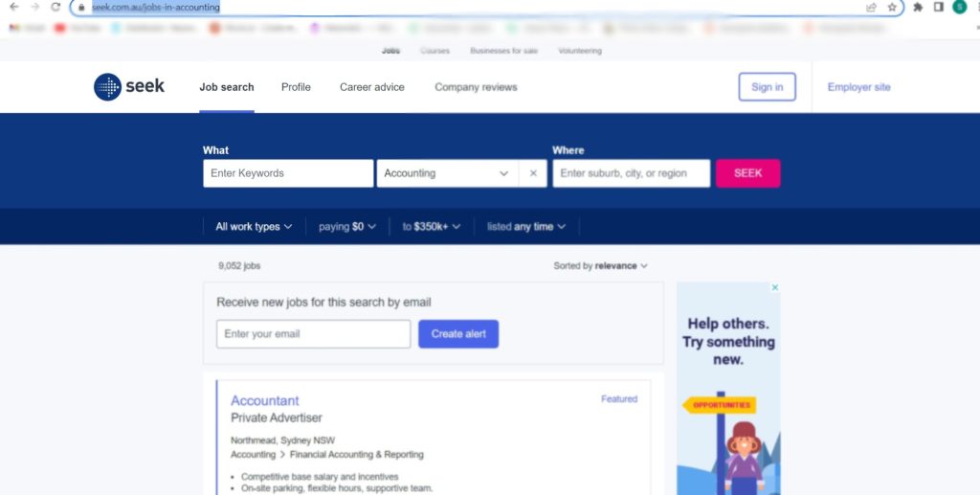Click the Northmead, Sydney NSW location
This screenshot has width=980, height=495.
coord(283,440)
